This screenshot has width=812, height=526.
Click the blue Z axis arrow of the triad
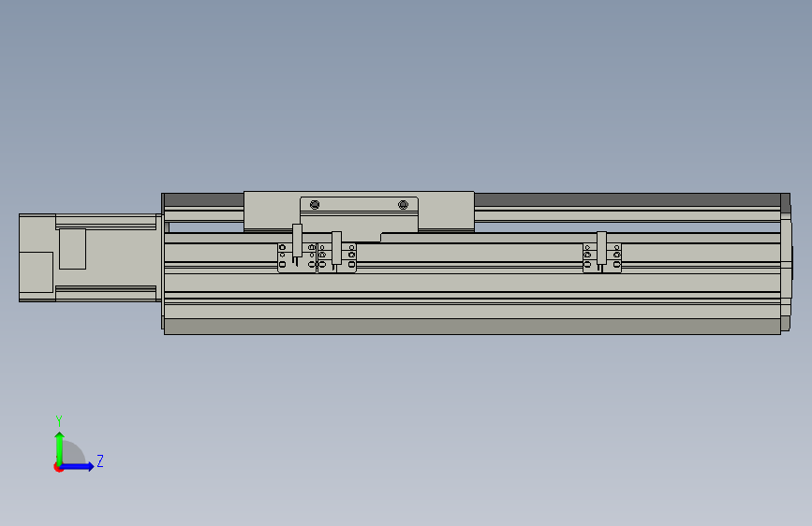point(78,466)
